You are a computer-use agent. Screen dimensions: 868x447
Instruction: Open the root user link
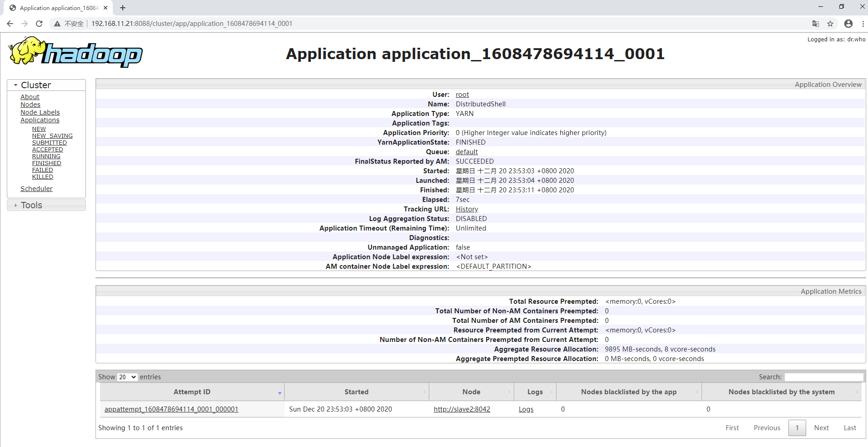click(x=462, y=94)
